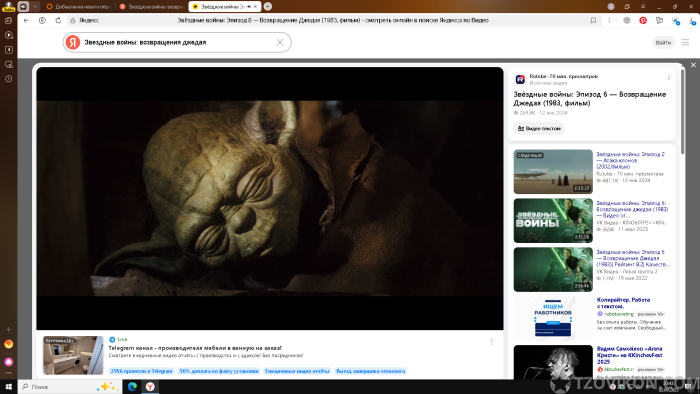Open Microsoft Edge from the taskbar
Viewport: 700px width, 394px height.
click(x=132, y=386)
